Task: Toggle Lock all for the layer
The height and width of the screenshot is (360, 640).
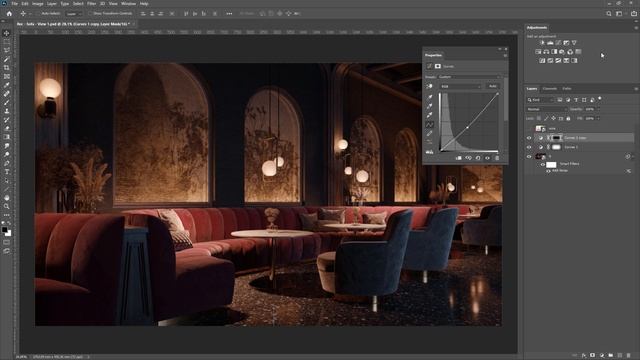Action: click(x=568, y=118)
